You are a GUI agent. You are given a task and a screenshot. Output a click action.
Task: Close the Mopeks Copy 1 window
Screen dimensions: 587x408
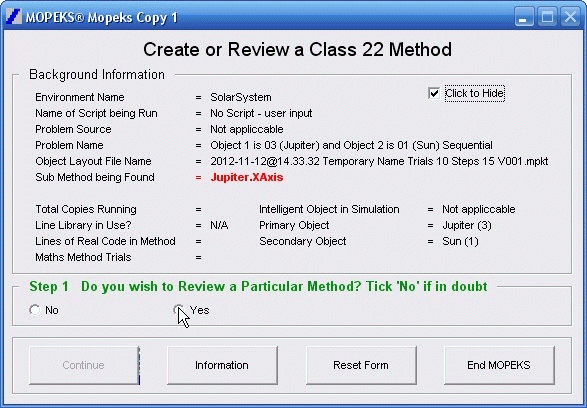click(570, 17)
